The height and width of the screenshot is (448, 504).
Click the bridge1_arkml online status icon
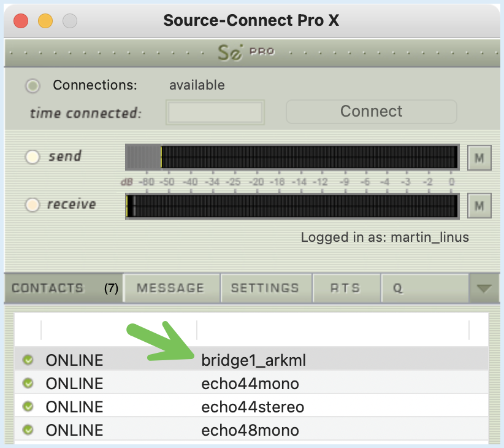pyautogui.click(x=28, y=360)
